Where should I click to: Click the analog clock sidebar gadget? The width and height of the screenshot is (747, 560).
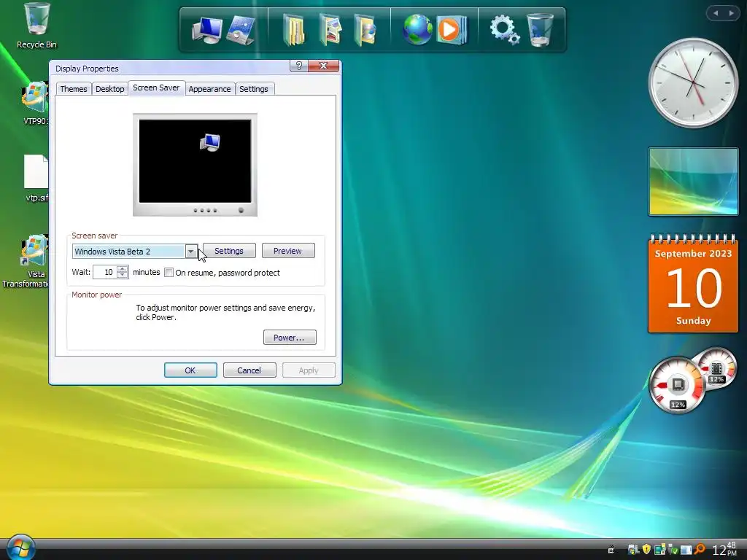coord(693,83)
